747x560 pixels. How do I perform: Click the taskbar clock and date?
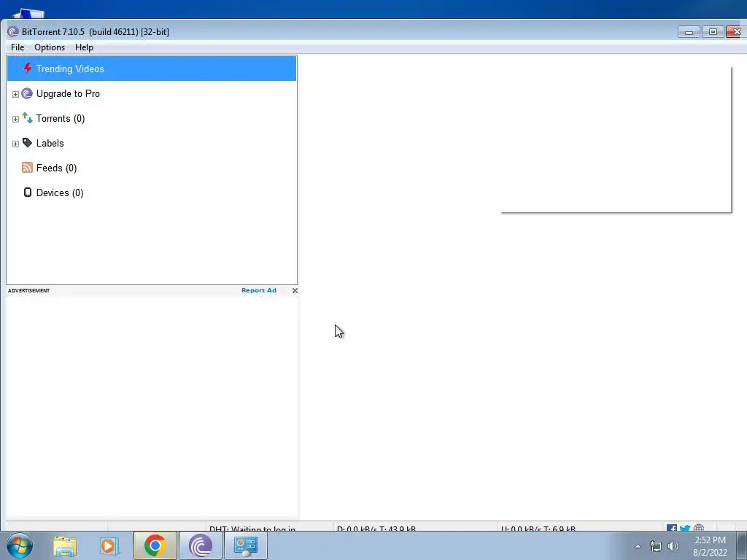coord(710,546)
